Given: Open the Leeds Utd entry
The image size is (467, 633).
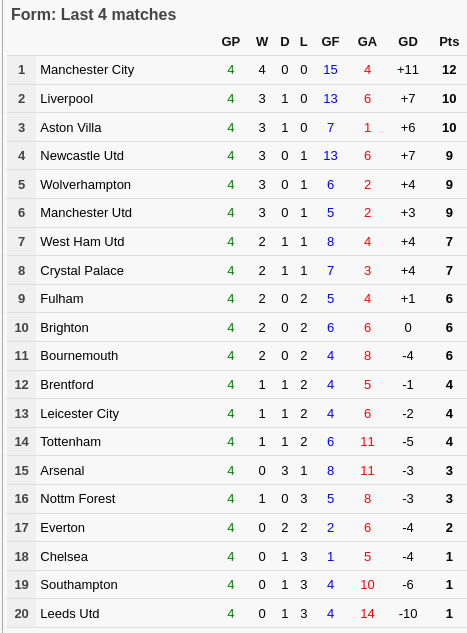Looking at the screenshot, I should coord(70,614).
